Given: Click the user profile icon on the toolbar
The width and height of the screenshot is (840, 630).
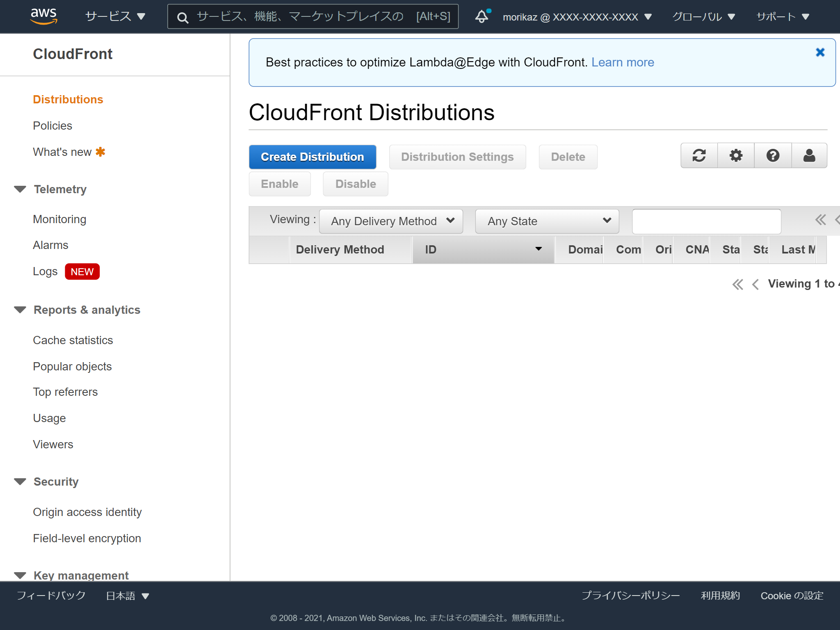Looking at the screenshot, I should coord(809,155).
